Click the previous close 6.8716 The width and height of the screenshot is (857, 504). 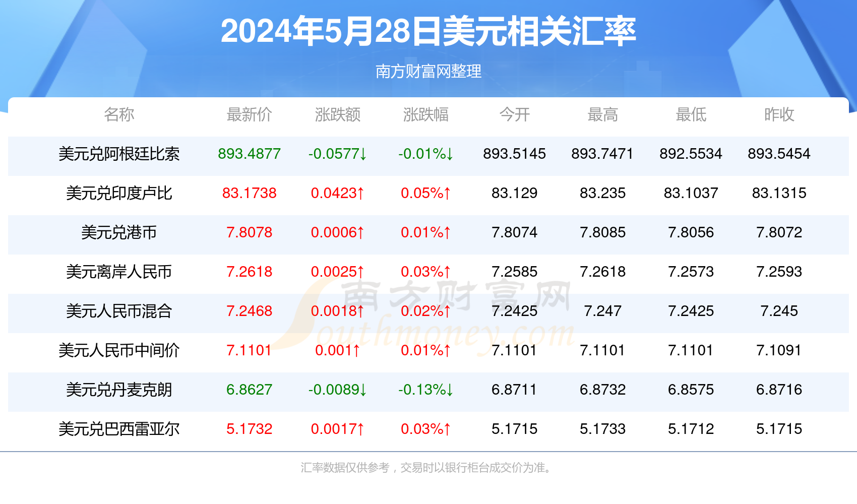tap(779, 390)
